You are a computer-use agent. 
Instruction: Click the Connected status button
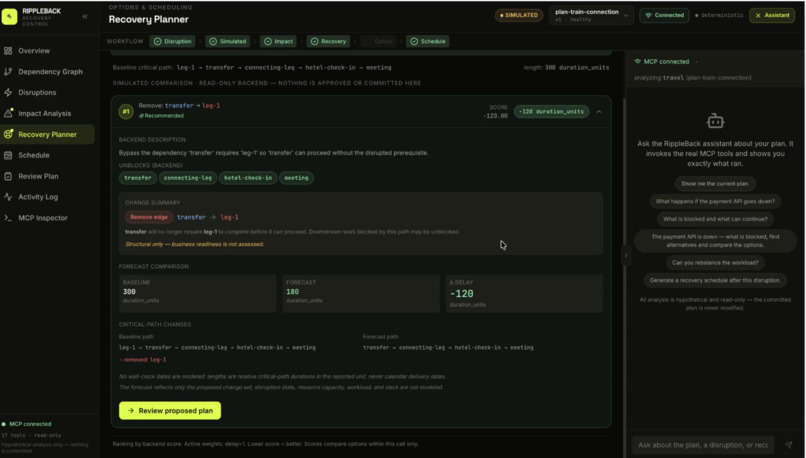(664, 15)
